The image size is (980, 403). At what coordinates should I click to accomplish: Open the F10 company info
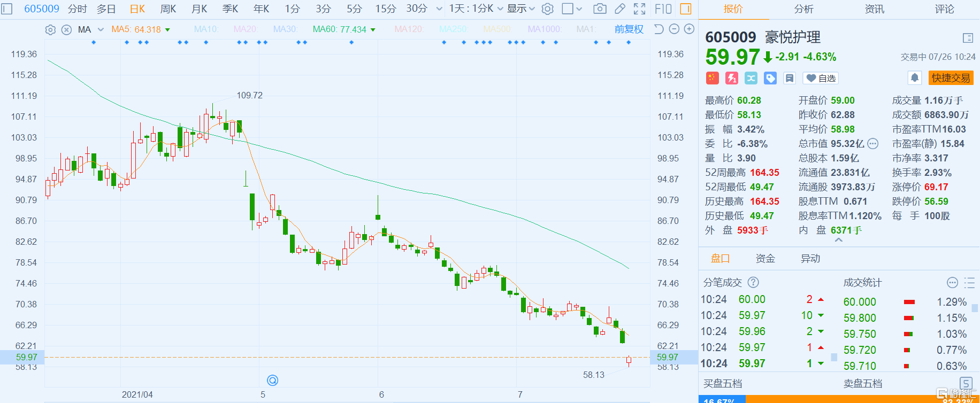coord(663,9)
